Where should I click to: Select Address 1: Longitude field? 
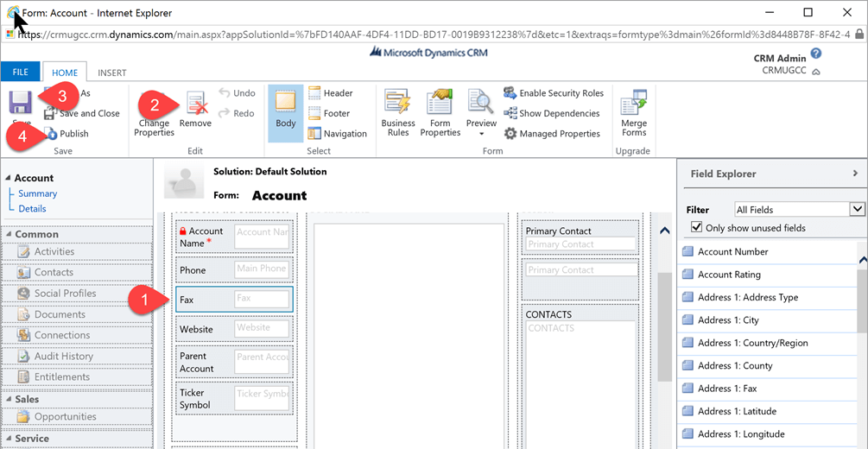click(767, 433)
